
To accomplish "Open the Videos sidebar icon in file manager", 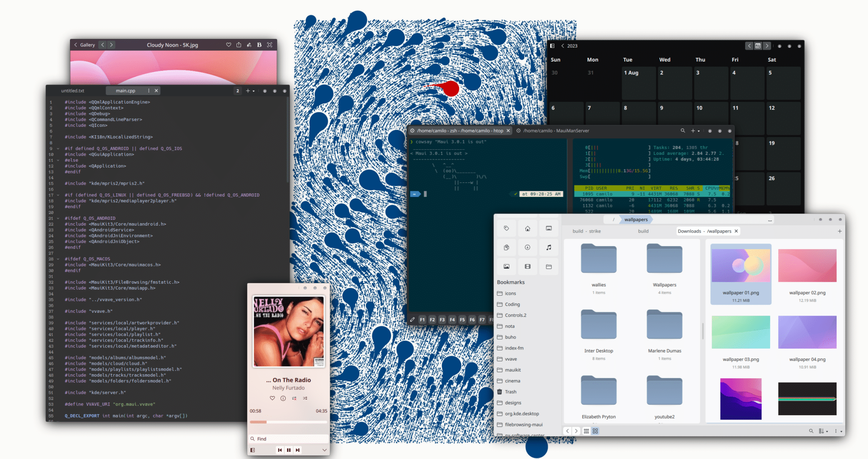I will pyautogui.click(x=527, y=266).
